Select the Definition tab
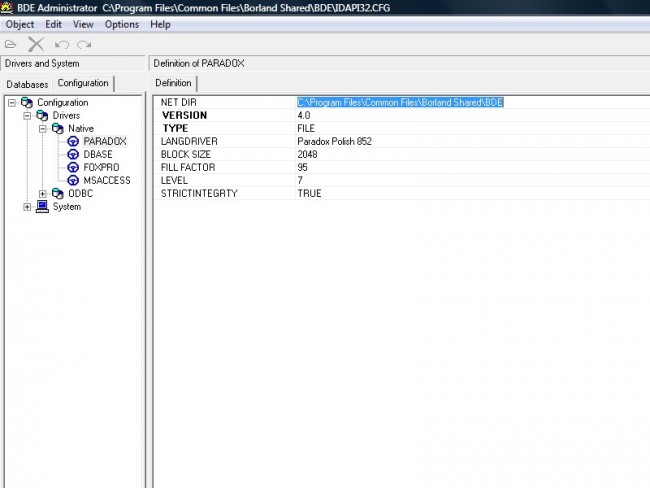Image resolution: width=650 pixels, height=488 pixels. (173, 83)
